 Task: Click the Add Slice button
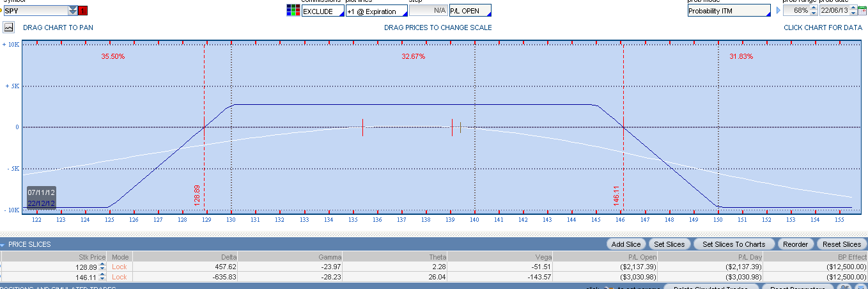click(x=626, y=244)
